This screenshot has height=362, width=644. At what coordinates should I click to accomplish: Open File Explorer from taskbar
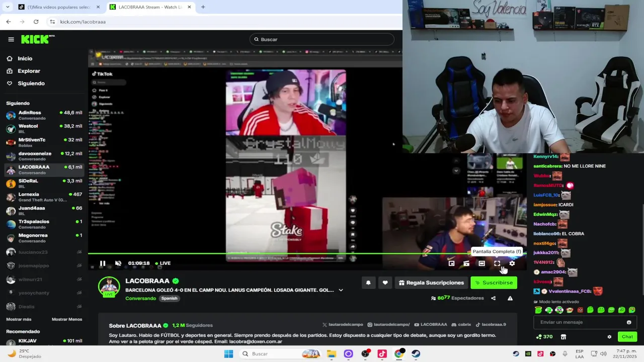tap(331, 354)
